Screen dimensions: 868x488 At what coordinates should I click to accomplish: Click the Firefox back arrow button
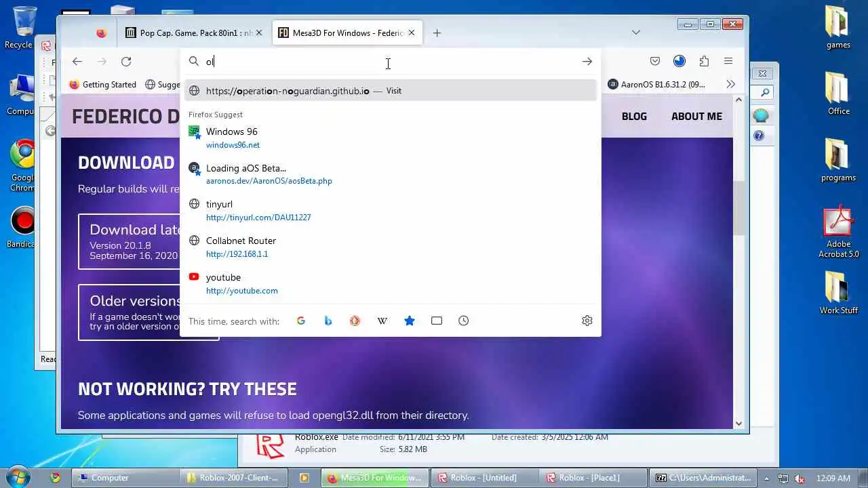[x=77, y=62]
